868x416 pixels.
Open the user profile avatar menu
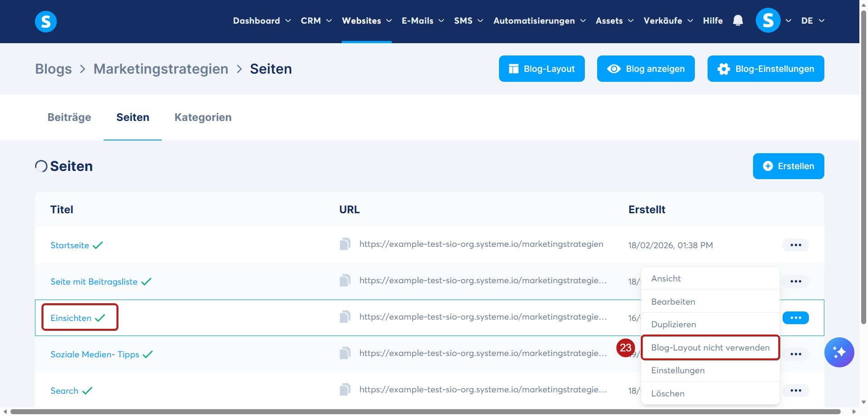point(768,20)
